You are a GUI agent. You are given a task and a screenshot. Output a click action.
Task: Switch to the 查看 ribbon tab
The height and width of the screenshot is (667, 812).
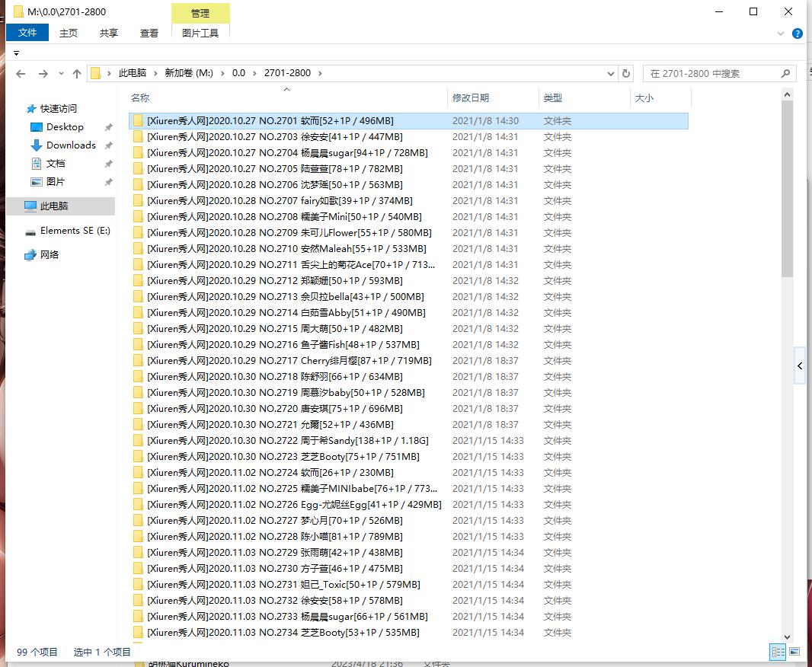[x=149, y=33]
